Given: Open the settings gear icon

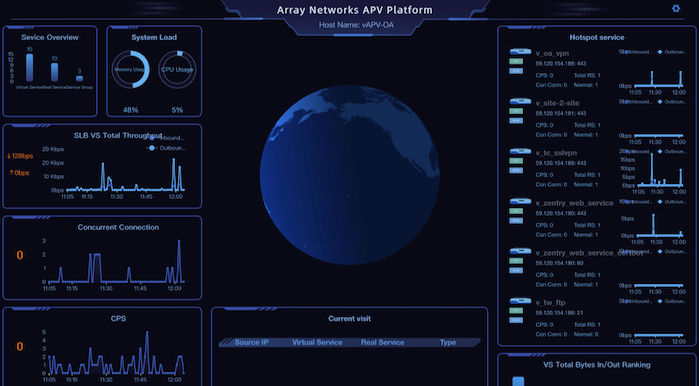Looking at the screenshot, I should pyautogui.click(x=676, y=8).
